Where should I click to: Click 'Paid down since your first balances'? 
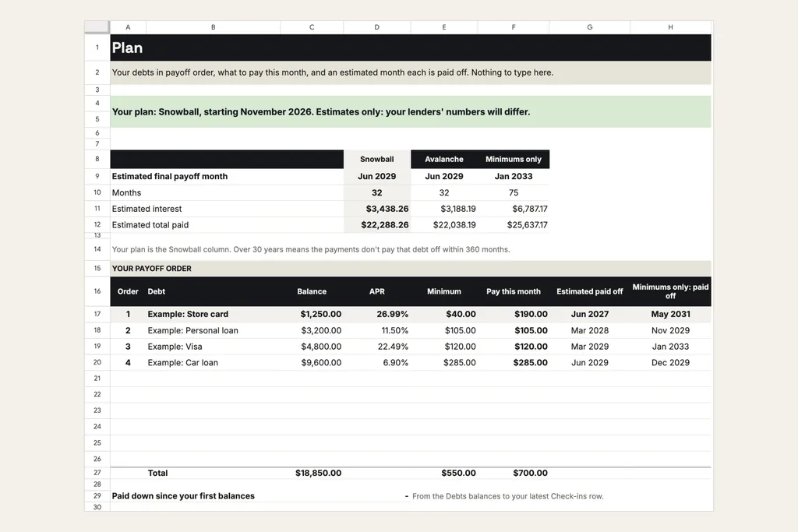(183, 496)
